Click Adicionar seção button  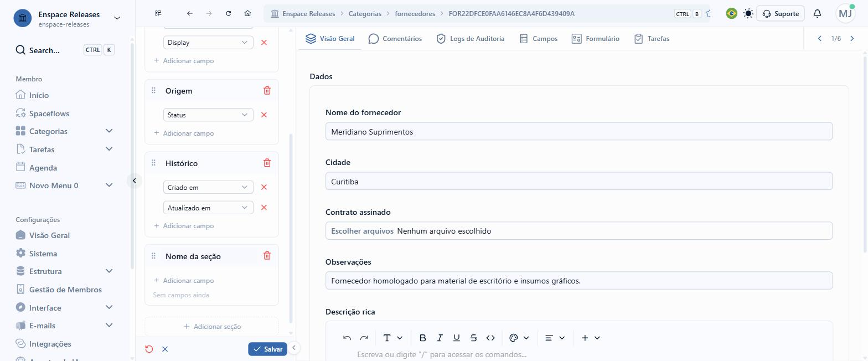point(211,327)
